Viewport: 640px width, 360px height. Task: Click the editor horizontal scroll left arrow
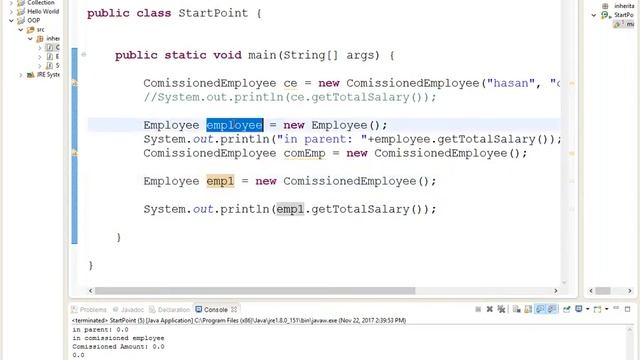click(x=91, y=291)
